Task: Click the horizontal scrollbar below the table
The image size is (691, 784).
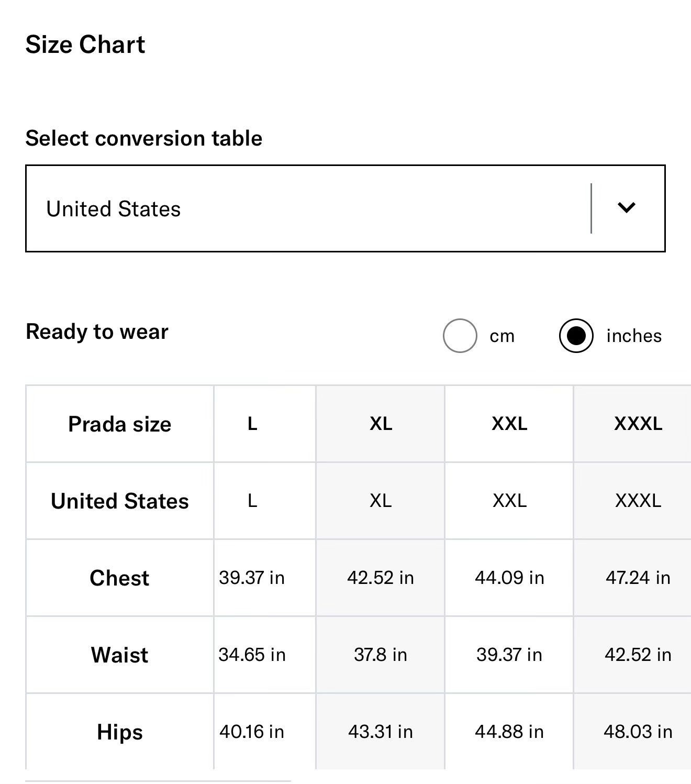Action: 158,780
